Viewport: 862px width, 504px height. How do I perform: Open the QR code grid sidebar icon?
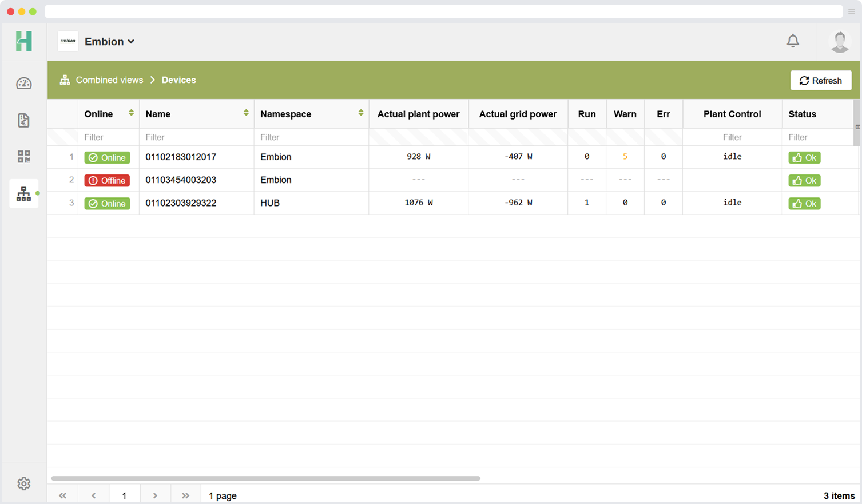pos(23,157)
